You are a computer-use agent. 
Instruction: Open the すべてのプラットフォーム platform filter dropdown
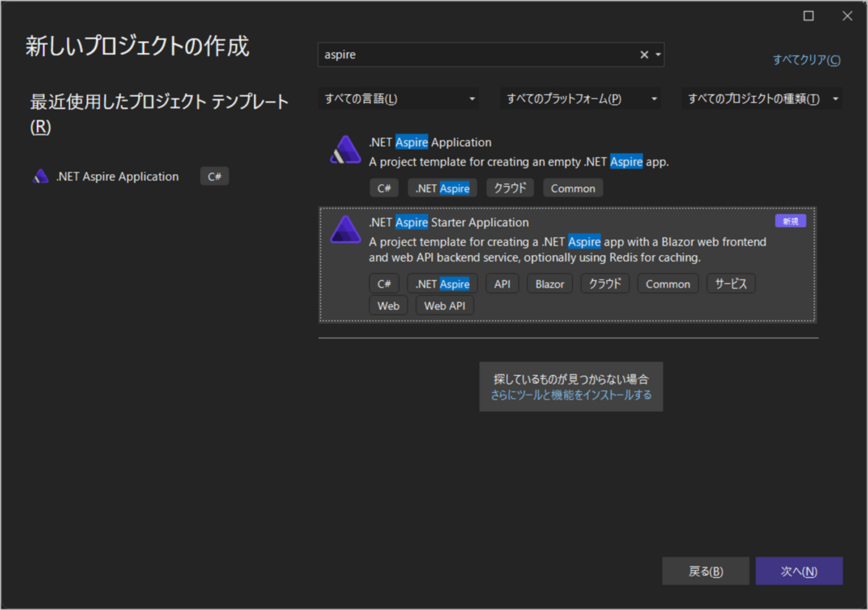tap(580, 99)
